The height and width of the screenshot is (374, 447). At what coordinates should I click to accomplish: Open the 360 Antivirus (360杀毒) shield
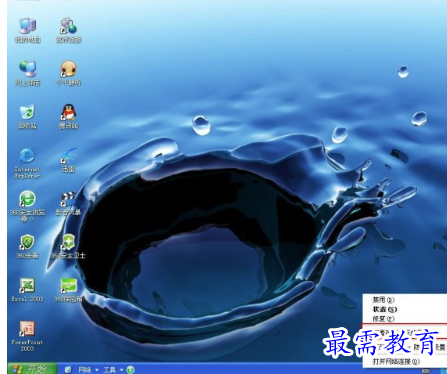point(27,246)
